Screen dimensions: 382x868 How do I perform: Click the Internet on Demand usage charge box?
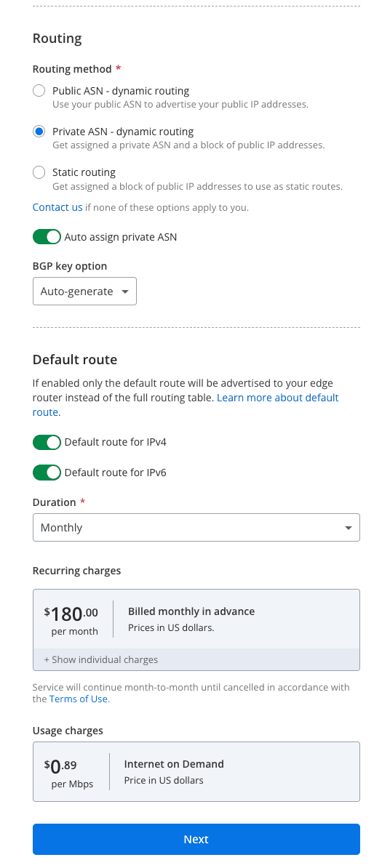point(196,772)
